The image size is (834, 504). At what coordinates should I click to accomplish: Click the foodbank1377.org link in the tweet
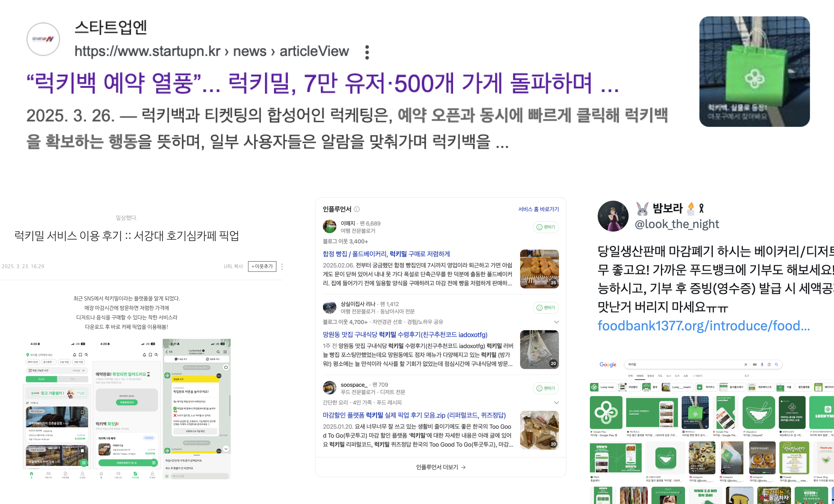point(704,326)
